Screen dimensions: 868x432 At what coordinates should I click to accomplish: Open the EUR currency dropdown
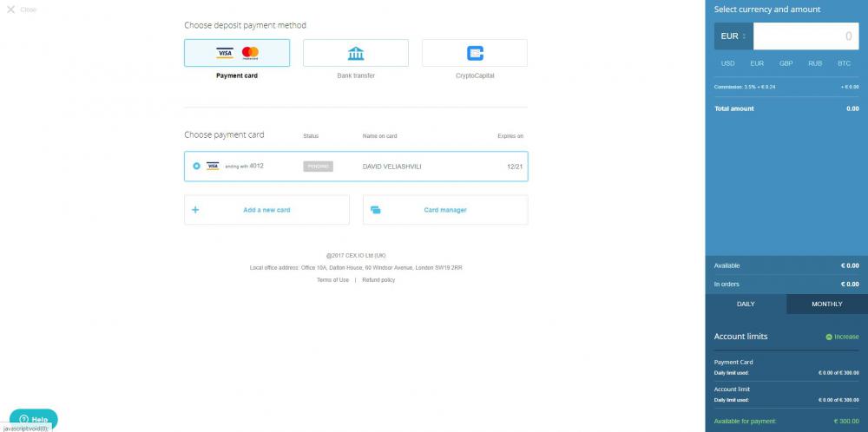pyautogui.click(x=733, y=36)
